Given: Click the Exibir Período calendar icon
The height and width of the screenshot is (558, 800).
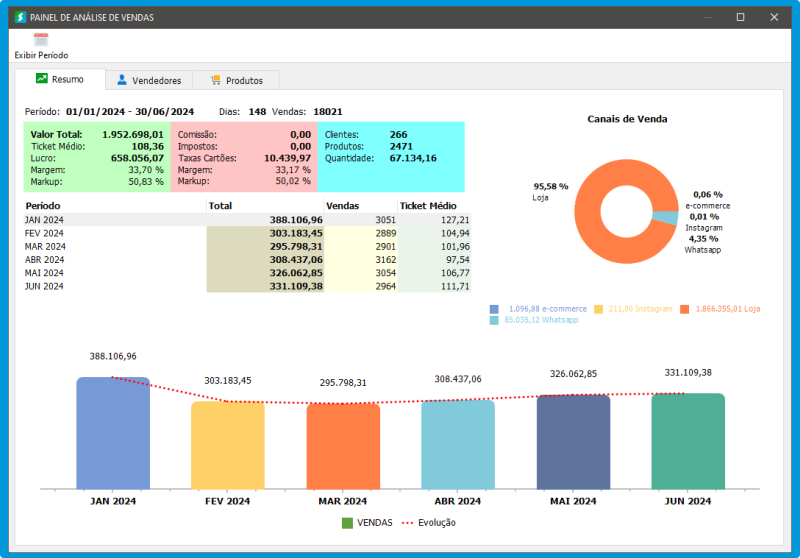Looking at the screenshot, I should [x=41, y=40].
